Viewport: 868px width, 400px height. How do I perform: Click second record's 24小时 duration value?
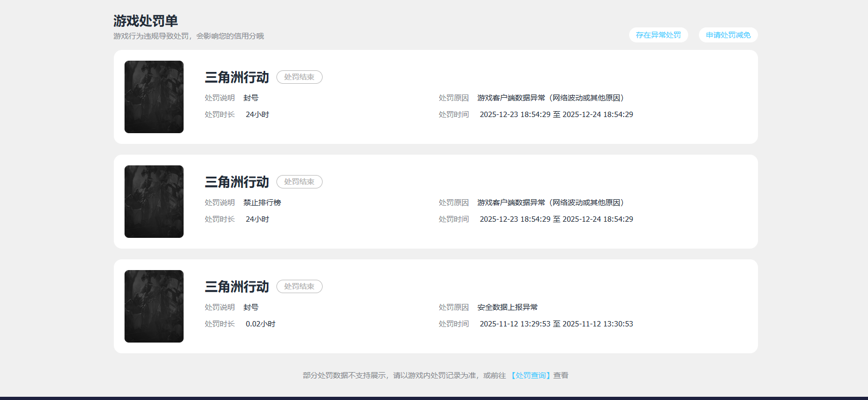click(257, 219)
